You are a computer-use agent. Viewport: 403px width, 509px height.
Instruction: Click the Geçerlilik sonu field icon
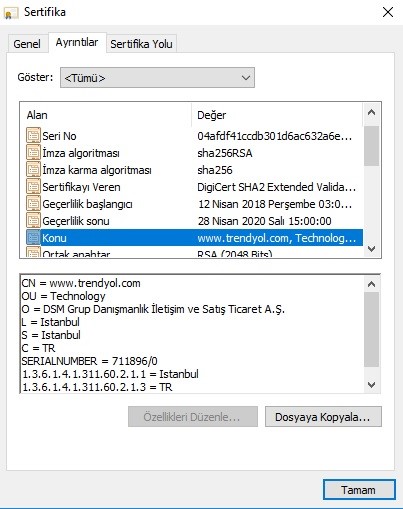pos(33,221)
